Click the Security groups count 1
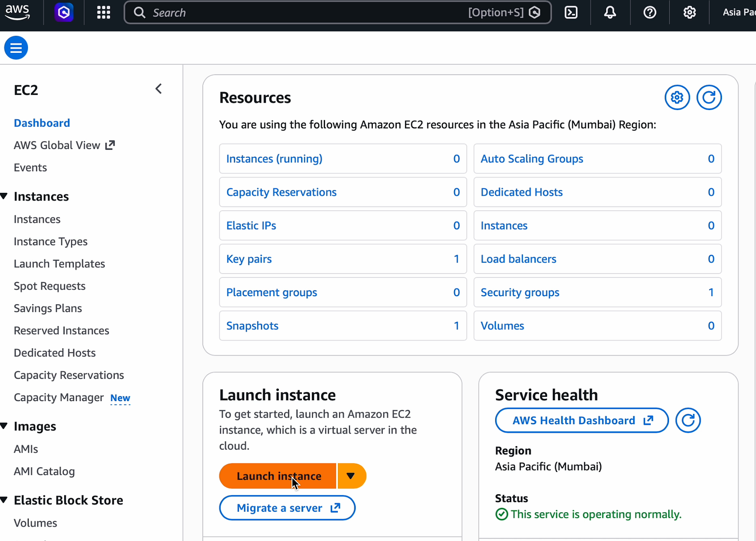The height and width of the screenshot is (541, 756). click(x=711, y=292)
